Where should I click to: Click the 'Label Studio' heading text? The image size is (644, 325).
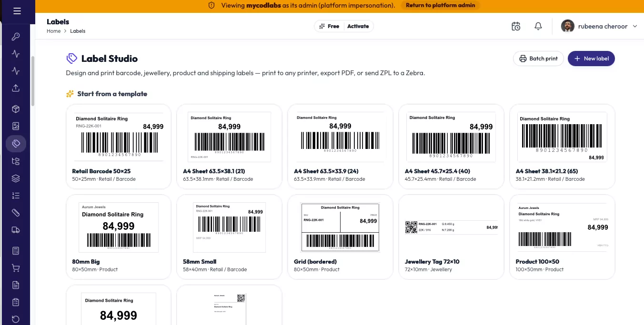[110, 59]
